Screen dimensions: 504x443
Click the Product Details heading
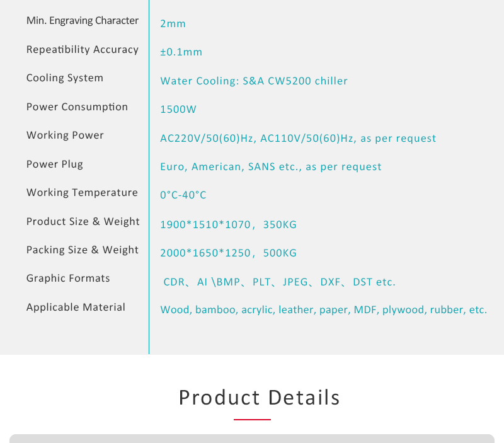tap(259, 398)
